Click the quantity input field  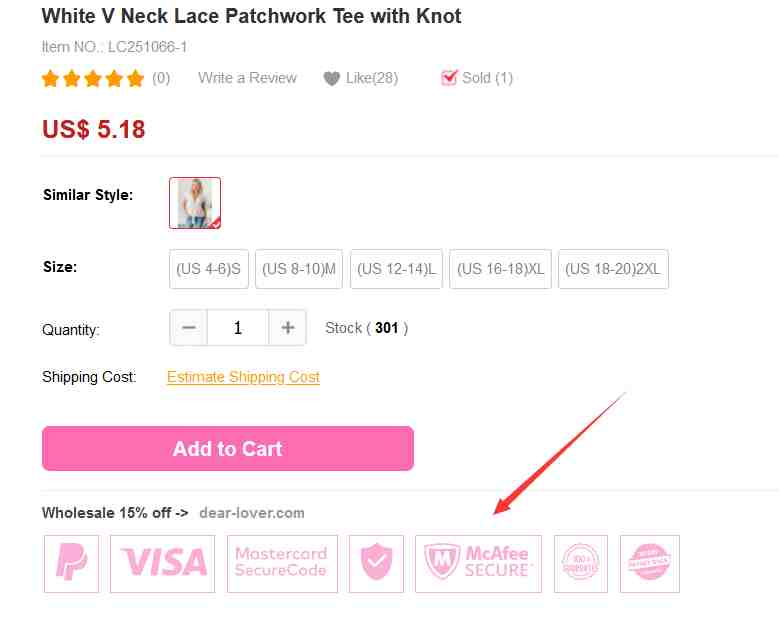tap(238, 327)
